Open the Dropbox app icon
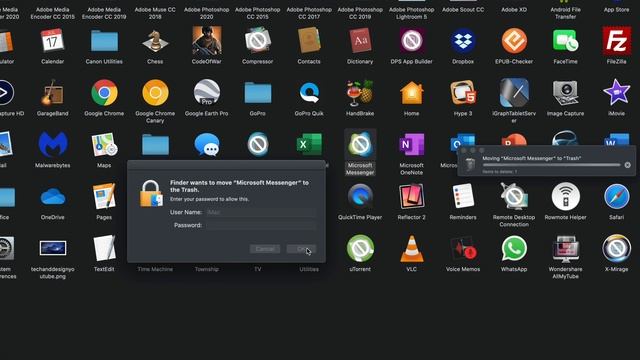This screenshot has width=640, height=360. 463,41
